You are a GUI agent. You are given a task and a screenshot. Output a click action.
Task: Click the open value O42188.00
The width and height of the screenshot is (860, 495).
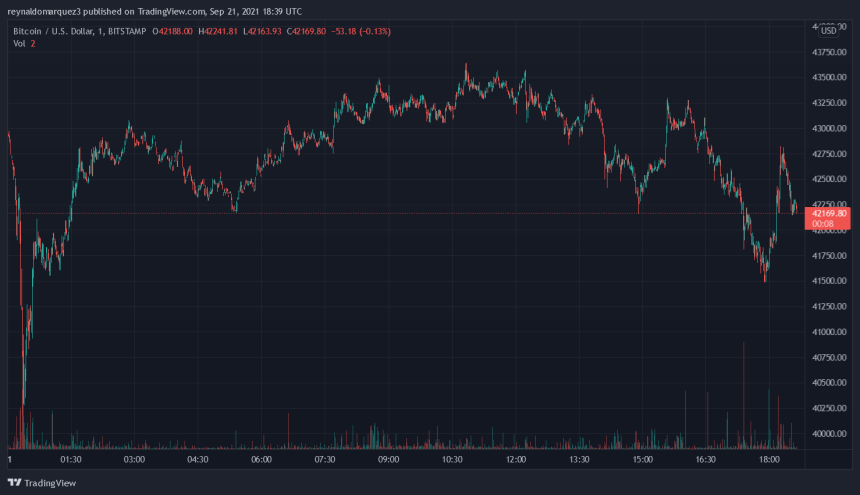172,31
